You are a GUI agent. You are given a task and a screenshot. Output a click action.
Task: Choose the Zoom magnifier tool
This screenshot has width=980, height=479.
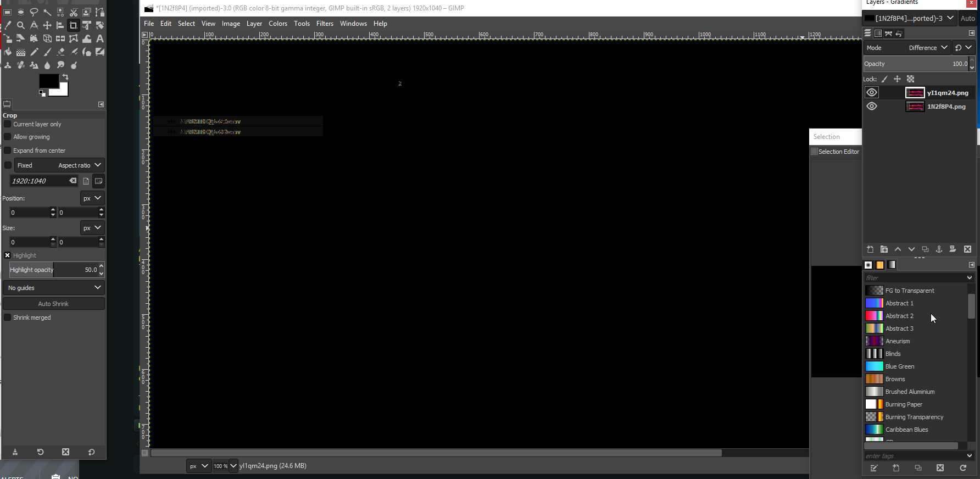pyautogui.click(x=21, y=25)
